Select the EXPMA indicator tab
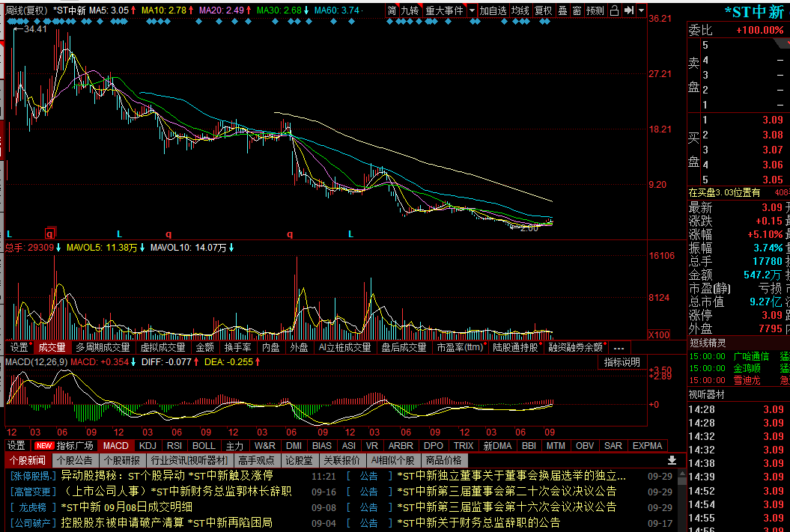This screenshot has width=790, height=532. point(648,445)
